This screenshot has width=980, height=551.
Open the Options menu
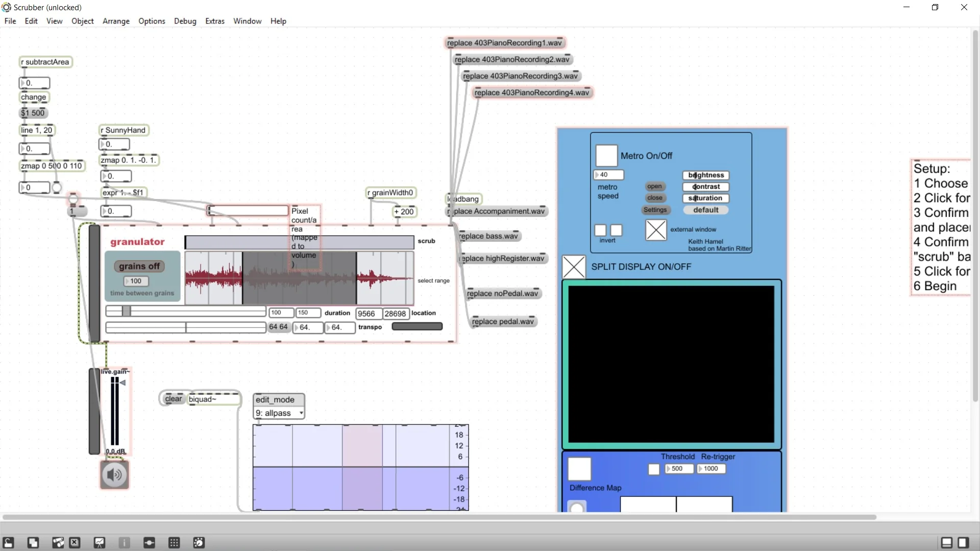[152, 21]
